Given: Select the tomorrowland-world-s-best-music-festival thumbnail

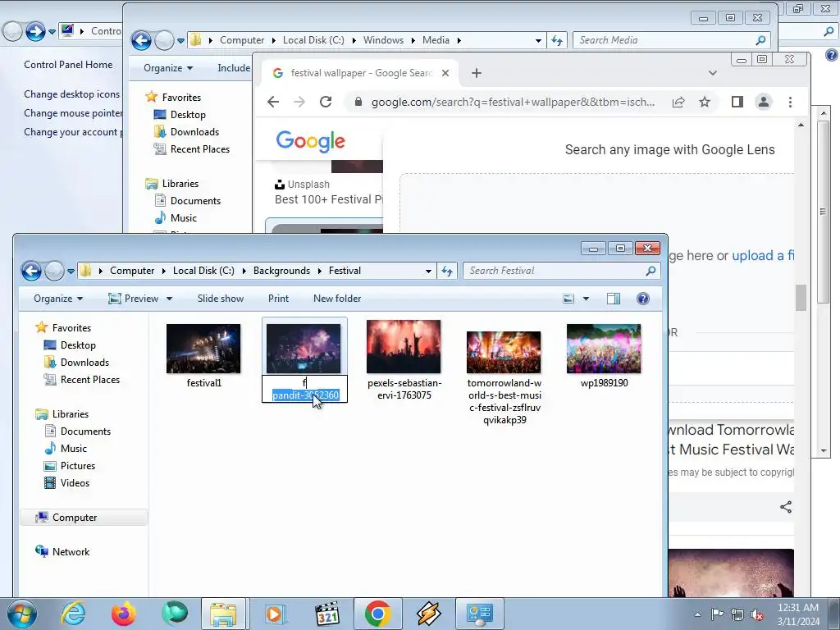Looking at the screenshot, I should [504, 352].
